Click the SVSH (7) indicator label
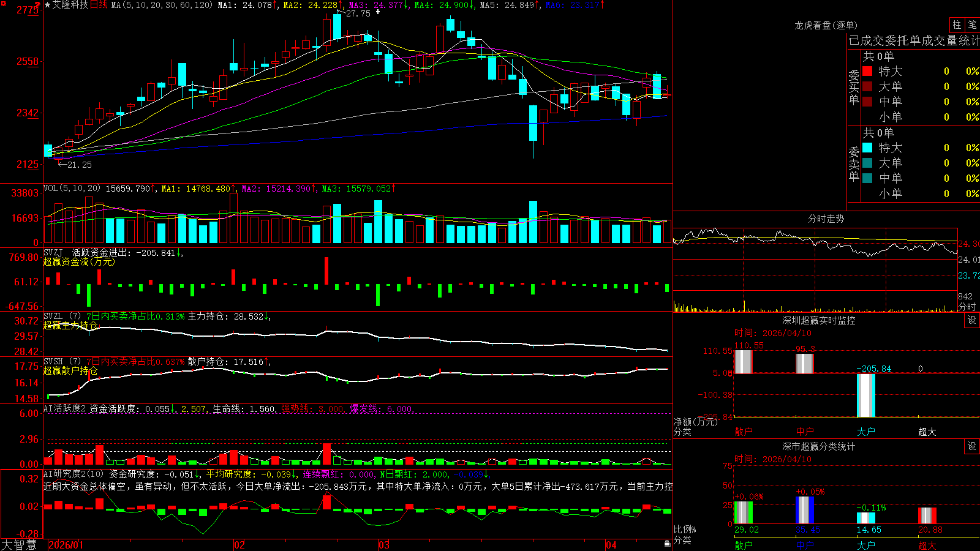Image resolution: width=980 pixels, height=551 pixels. [62, 362]
